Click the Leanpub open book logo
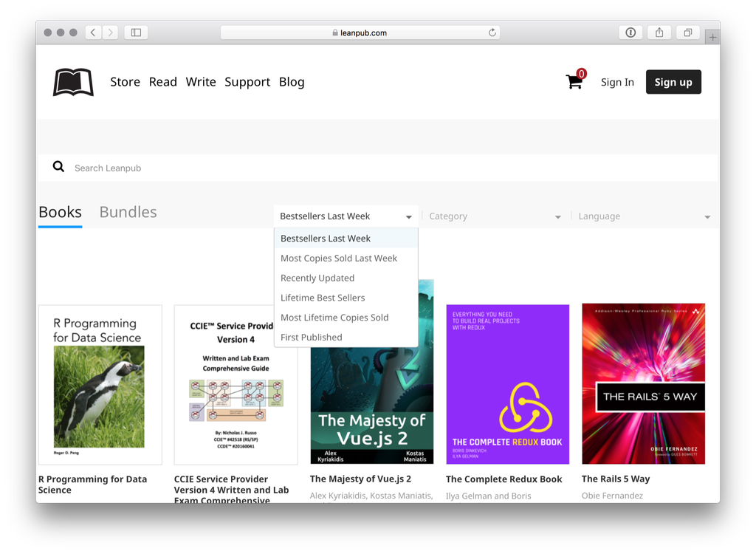Viewport: 756px width, 554px height. click(73, 81)
